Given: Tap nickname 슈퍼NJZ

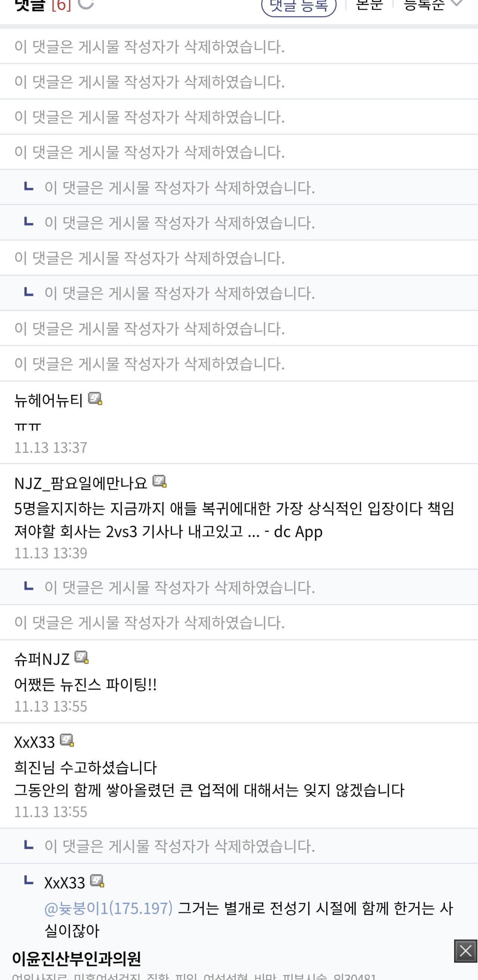Looking at the screenshot, I should coord(42,659).
